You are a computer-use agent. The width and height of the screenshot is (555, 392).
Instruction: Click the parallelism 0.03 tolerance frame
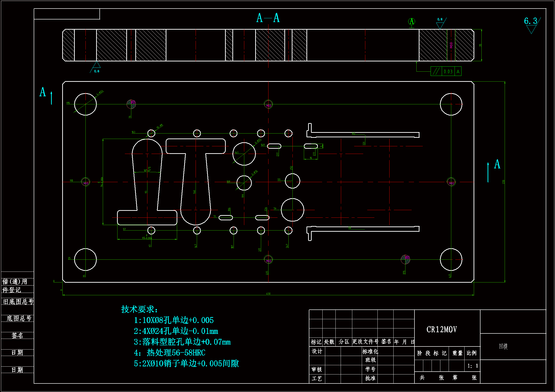coord(446,71)
